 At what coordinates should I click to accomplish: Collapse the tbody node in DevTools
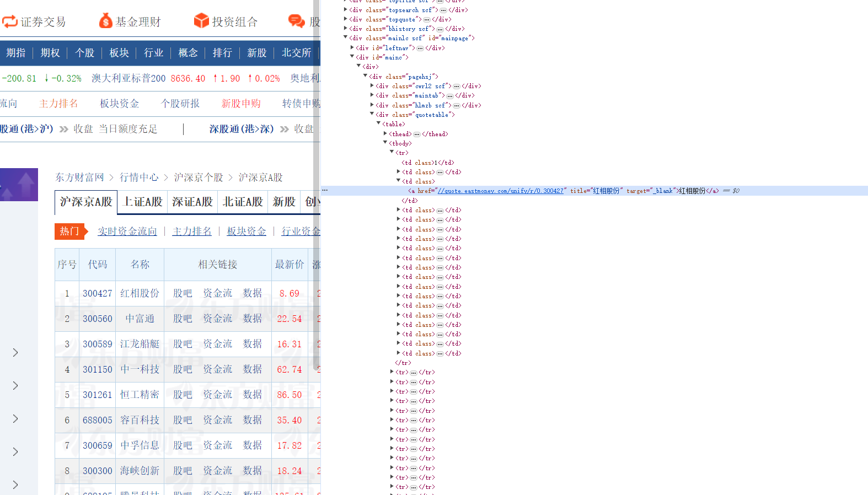click(385, 143)
